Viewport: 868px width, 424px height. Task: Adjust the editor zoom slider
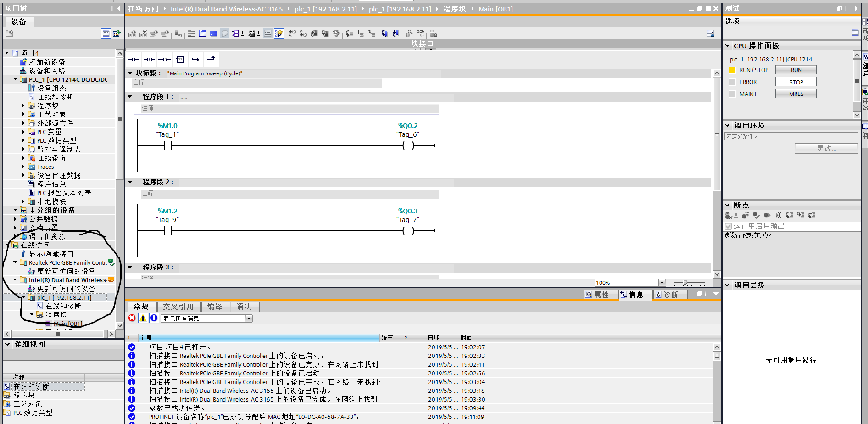pos(685,283)
